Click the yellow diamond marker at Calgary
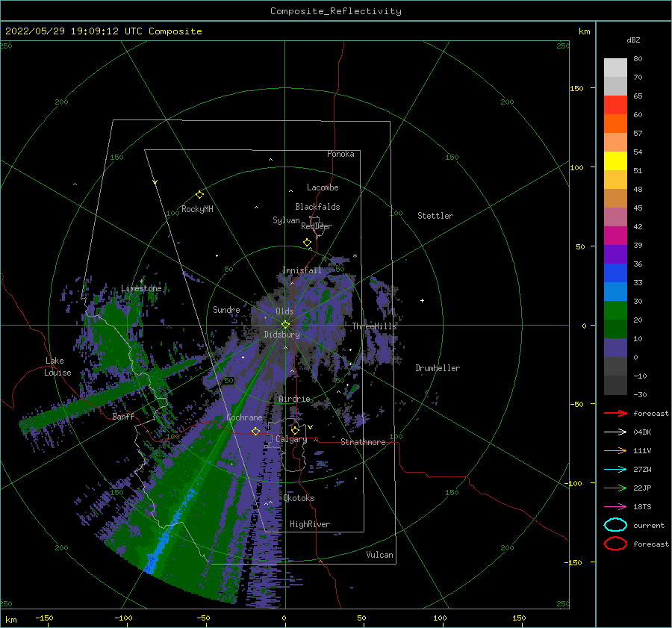Viewport: 672px width, 628px height. click(x=295, y=430)
